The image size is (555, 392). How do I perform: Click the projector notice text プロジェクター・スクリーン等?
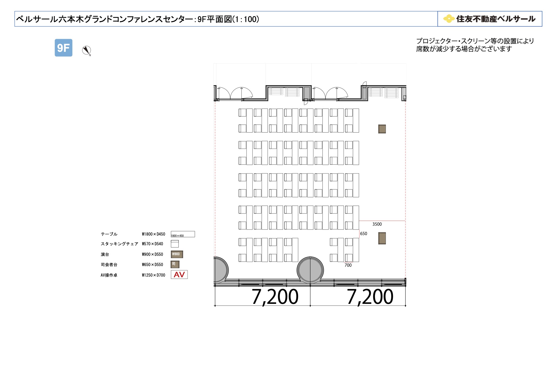475,41
